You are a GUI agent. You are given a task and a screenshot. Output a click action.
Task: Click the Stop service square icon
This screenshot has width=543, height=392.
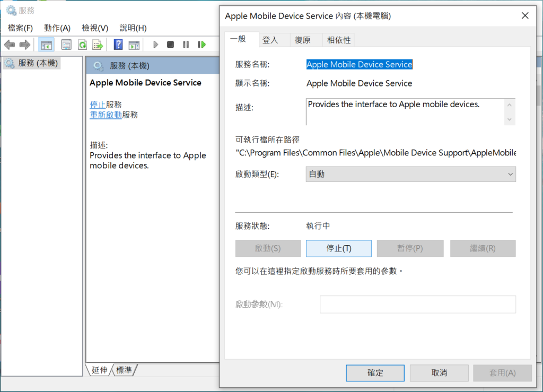point(170,45)
